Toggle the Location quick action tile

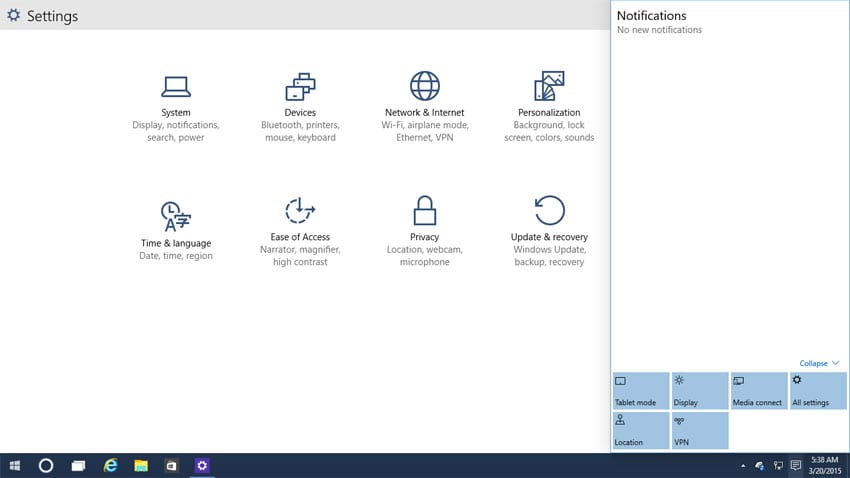click(x=640, y=431)
